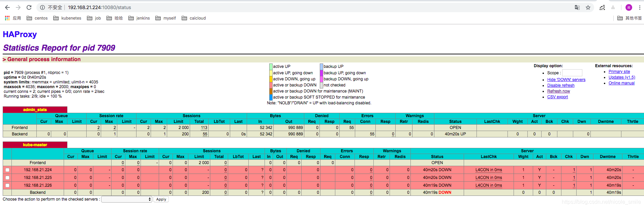Open the translate page icon
Viewport: 644px width, 208px height.
pyautogui.click(x=577, y=7)
